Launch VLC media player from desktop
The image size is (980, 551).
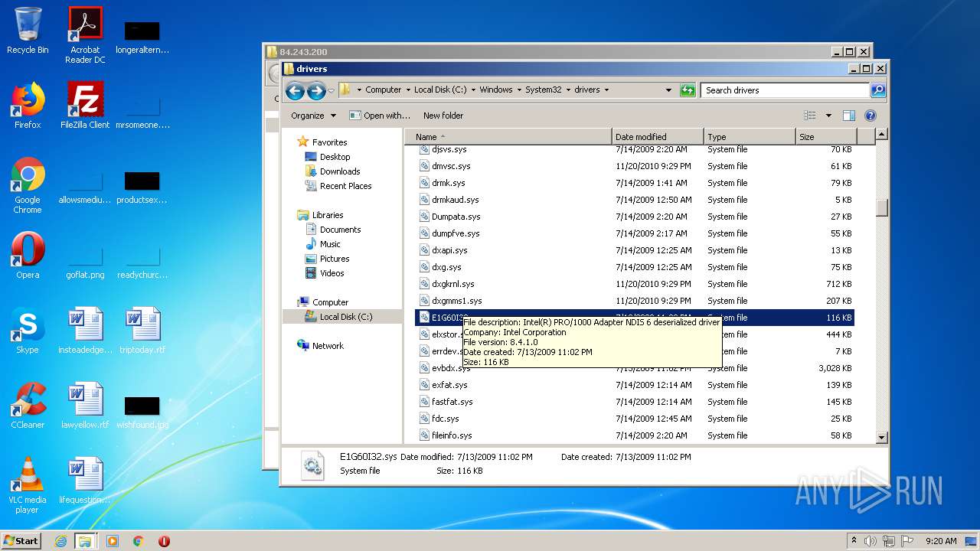click(28, 485)
